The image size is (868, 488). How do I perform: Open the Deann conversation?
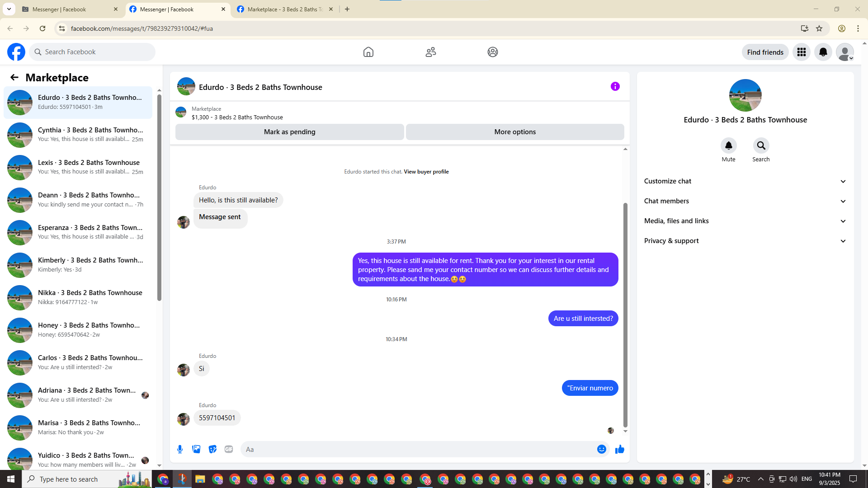click(78, 200)
